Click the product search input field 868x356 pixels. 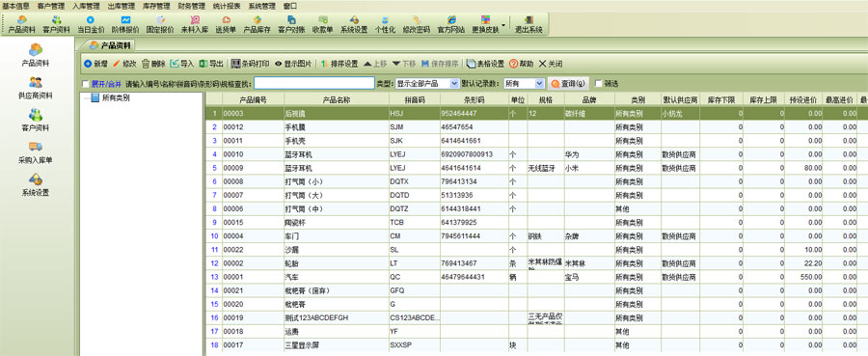[x=314, y=83]
